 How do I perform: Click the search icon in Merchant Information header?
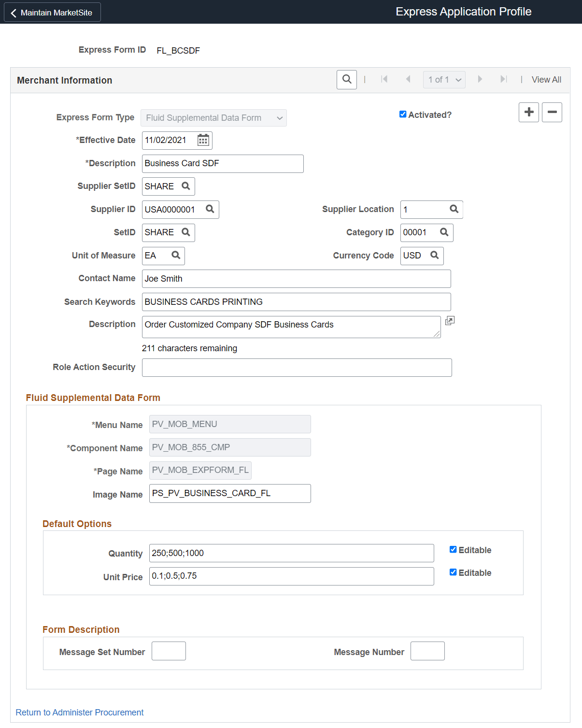pos(346,79)
